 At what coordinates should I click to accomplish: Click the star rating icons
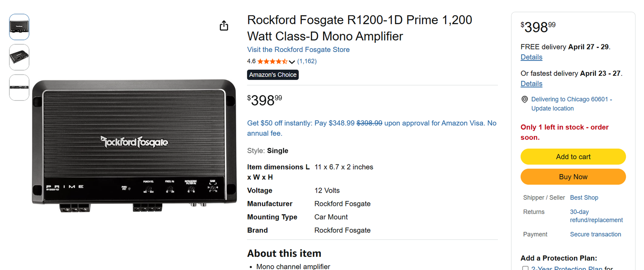pos(272,61)
